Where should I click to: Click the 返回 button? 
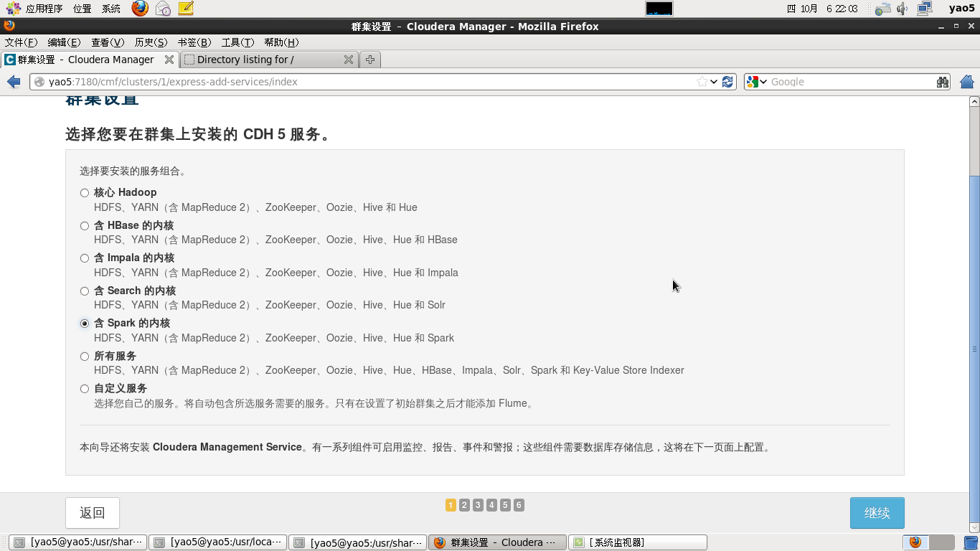(93, 513)
